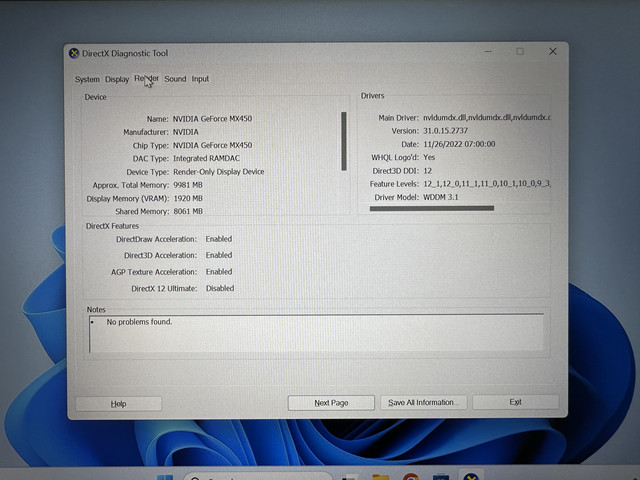The image size is (640, 480).
Task: Click the Drivers section horizontal scrollbar
Action: tap(432, 209)
